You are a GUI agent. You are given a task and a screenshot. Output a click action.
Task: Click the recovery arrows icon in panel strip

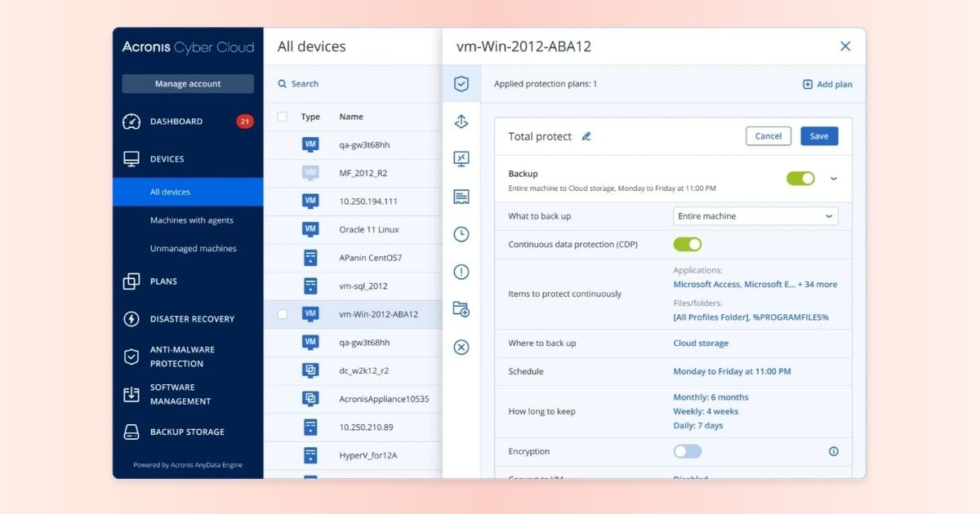point(461,122)
